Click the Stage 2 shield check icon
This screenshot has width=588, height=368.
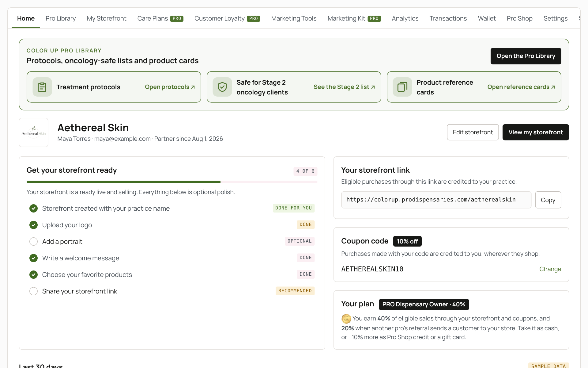click(x=222, y=87)
